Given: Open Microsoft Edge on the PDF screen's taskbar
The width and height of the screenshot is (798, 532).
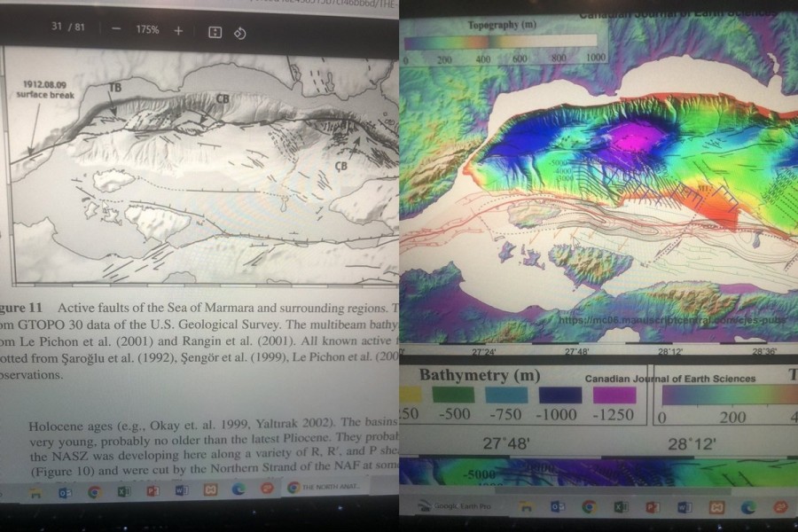Looking at the screenshot, I should point(239,489).
